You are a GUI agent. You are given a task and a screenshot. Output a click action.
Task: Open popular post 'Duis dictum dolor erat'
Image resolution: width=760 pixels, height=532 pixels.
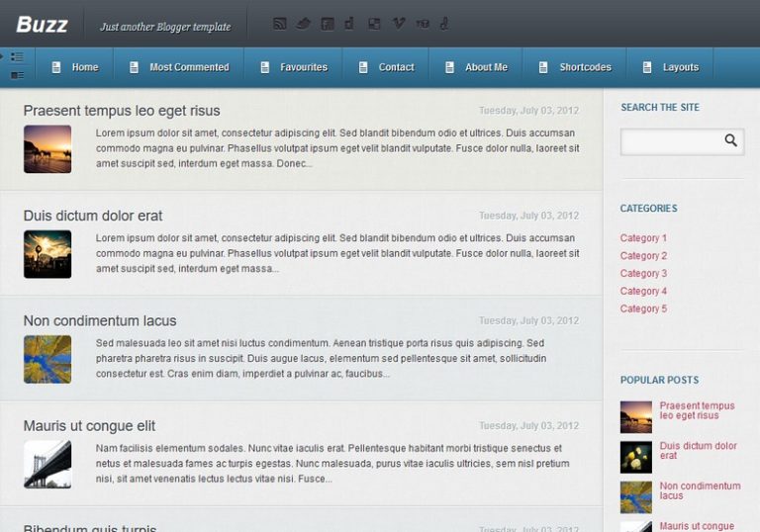click(698, 451)
